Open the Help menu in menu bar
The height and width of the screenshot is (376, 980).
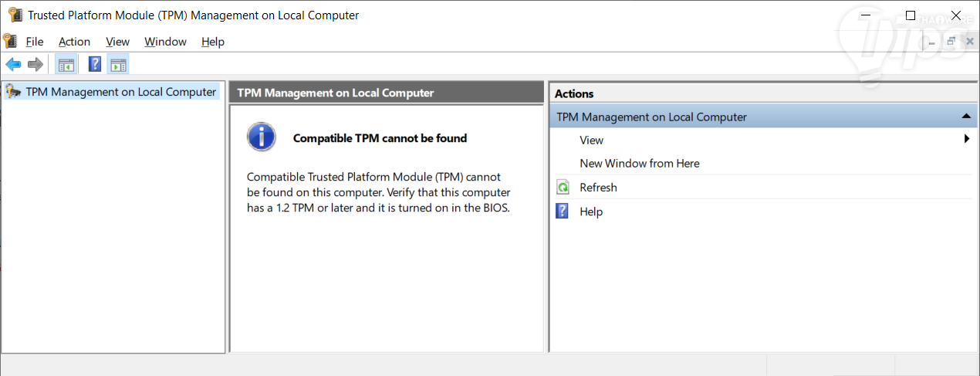212,42
